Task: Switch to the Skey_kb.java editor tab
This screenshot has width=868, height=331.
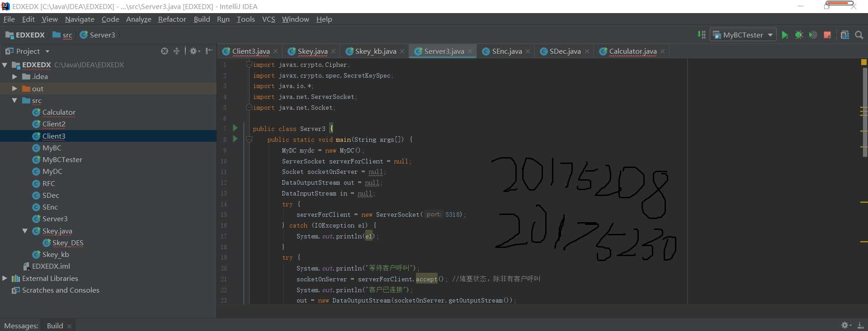Action: coord(375,51)
